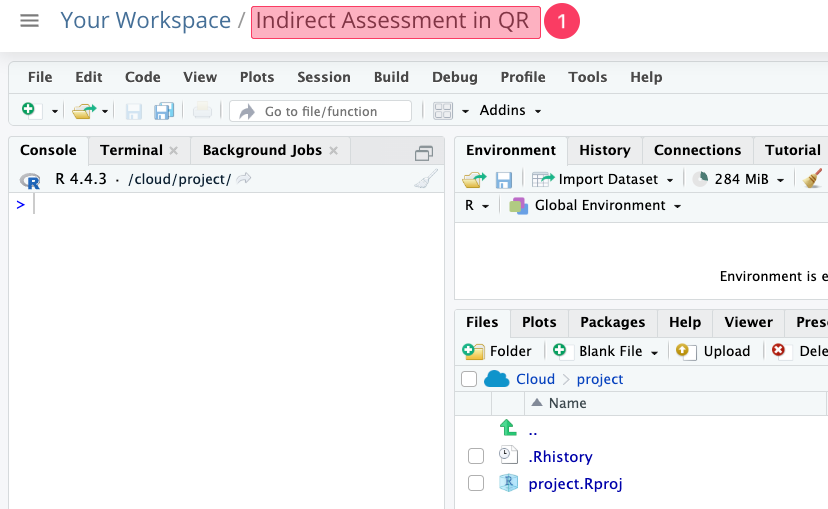Click the Go to file/function field
The width and height of the screenshot is (828, 509).
click(320, 111)
